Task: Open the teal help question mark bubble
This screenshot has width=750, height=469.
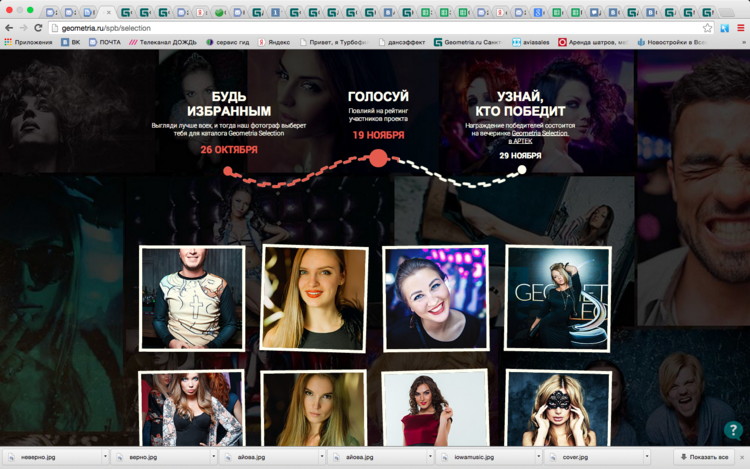Action: pos(734,430)
